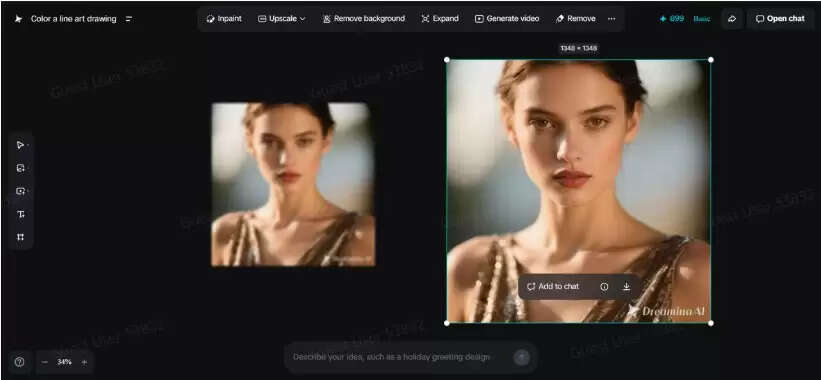Viewport: 821px width, 380px height.
Task: Select the Inpaint tool
Action: (x=224, y=18)
